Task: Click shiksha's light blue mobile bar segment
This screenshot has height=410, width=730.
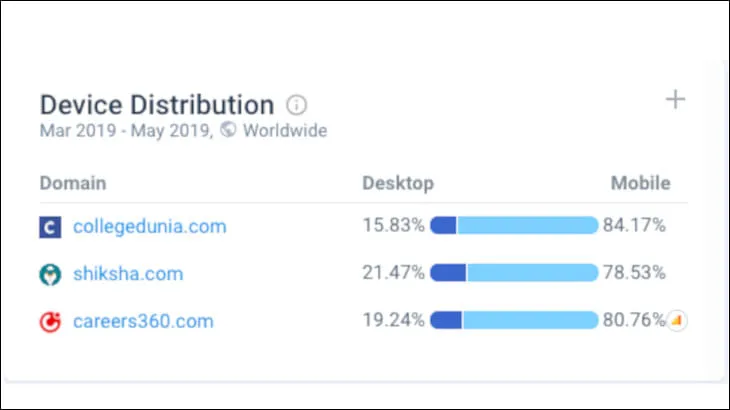Action: click(532, 273)
